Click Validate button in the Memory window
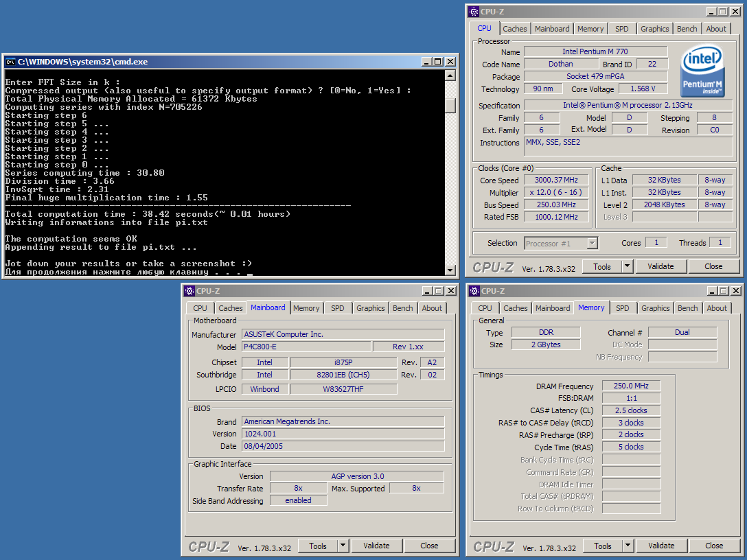747x560 pixels. coord(661,546)
